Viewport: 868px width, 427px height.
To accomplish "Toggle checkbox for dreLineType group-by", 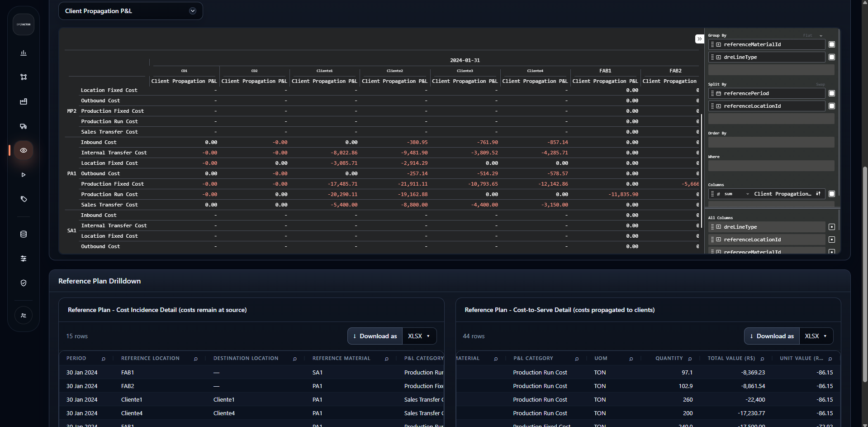I will [x=832, y=57].
